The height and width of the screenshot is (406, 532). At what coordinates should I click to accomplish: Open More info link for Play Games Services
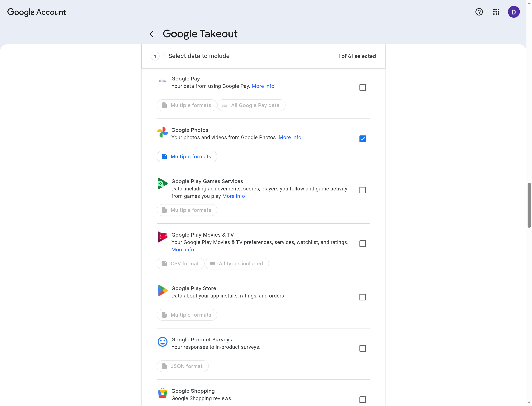coord(233,196)
